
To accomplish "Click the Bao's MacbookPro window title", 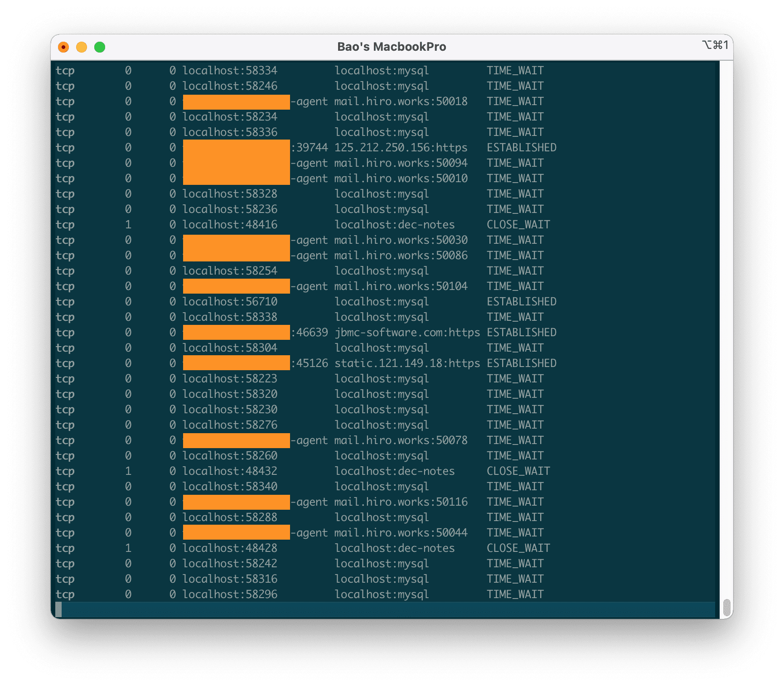I will click(x=392, y=47).
